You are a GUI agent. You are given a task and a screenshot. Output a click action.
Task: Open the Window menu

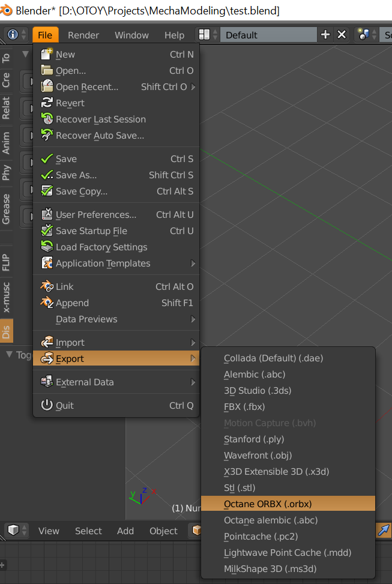point(131,35)
